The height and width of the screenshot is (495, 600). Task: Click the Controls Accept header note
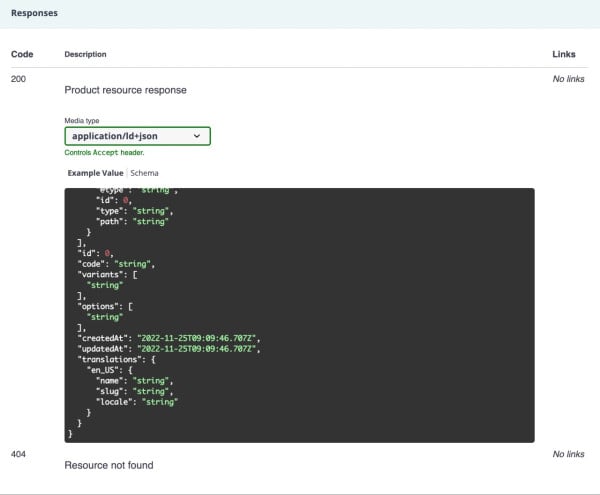click(x=104, y=152)
